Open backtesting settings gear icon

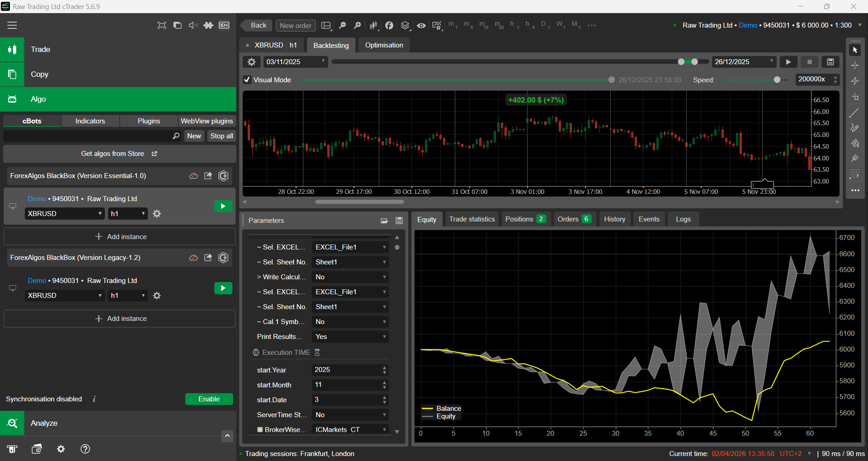252,62
